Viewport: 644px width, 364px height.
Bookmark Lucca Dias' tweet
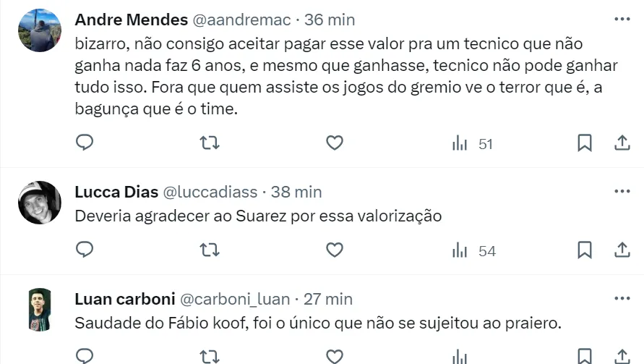point(585,250)
